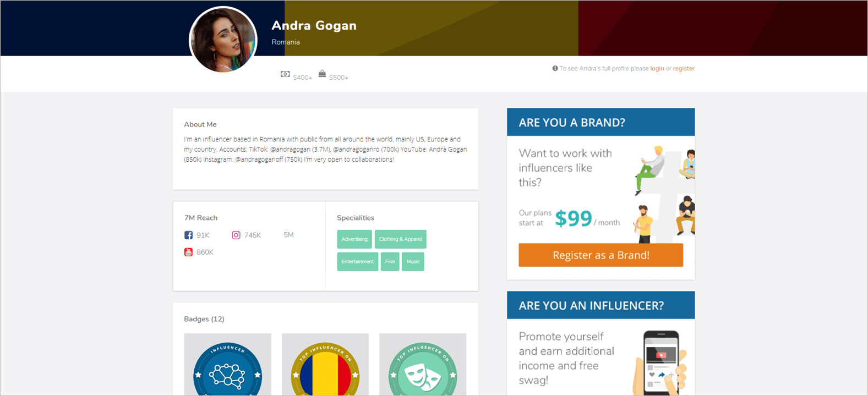
Task: Click the YouTube icon beside 860K
Action: (x=188, y=252)
